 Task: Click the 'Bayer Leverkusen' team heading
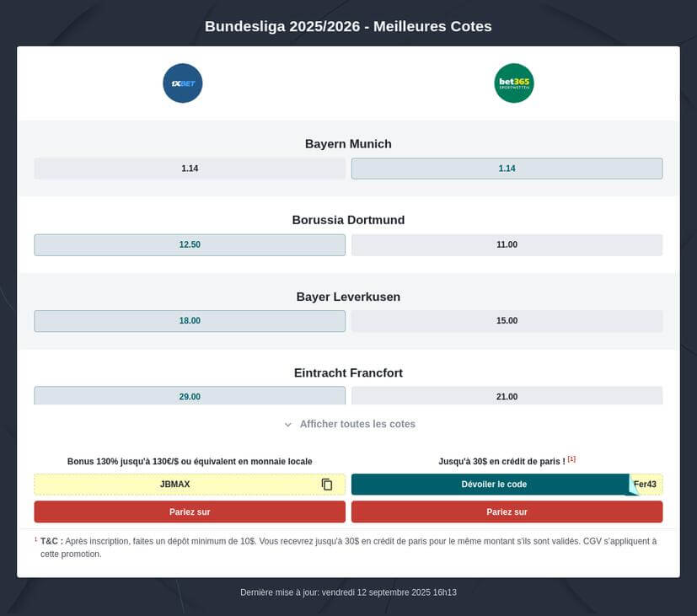tap(348, 297)
